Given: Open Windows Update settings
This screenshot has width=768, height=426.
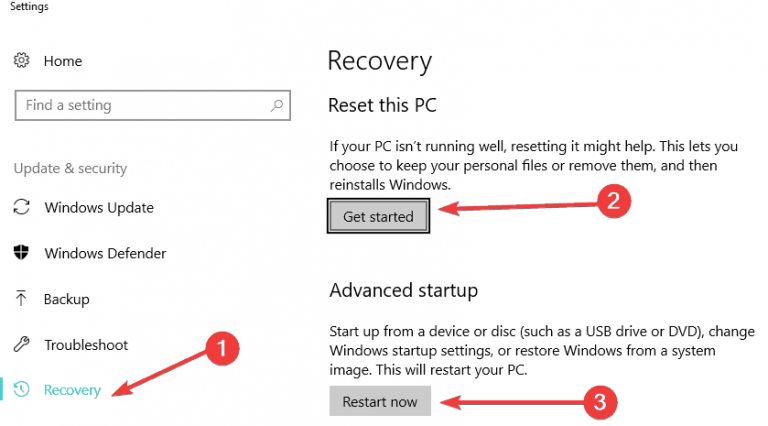Looking at the screenshot, I should point(99,208).
